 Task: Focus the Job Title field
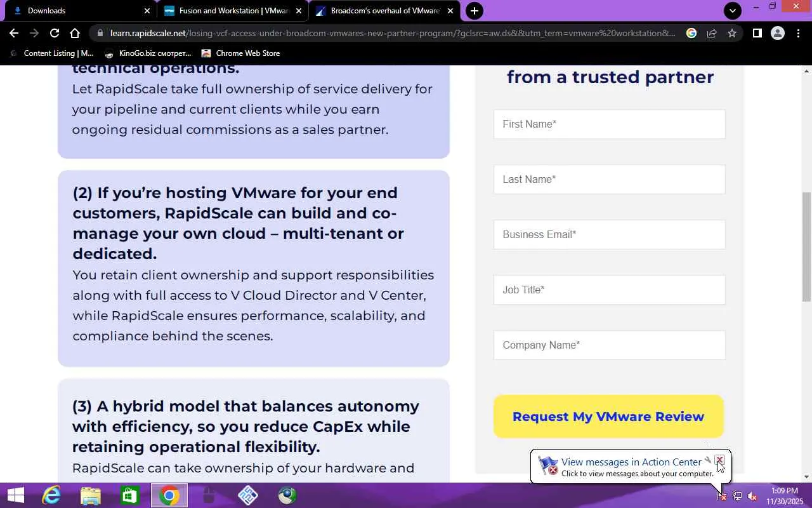pyautogui.click(x=609, y=290)
